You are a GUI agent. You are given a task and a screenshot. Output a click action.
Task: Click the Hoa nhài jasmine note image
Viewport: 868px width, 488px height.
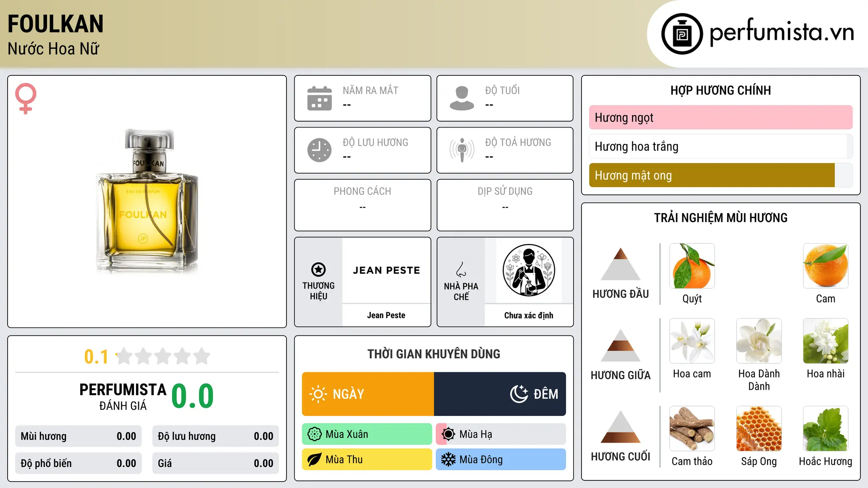826,341
